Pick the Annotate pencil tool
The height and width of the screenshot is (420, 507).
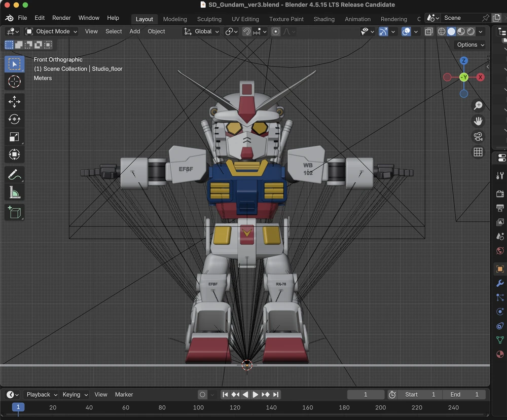click(x=14, y=175)
